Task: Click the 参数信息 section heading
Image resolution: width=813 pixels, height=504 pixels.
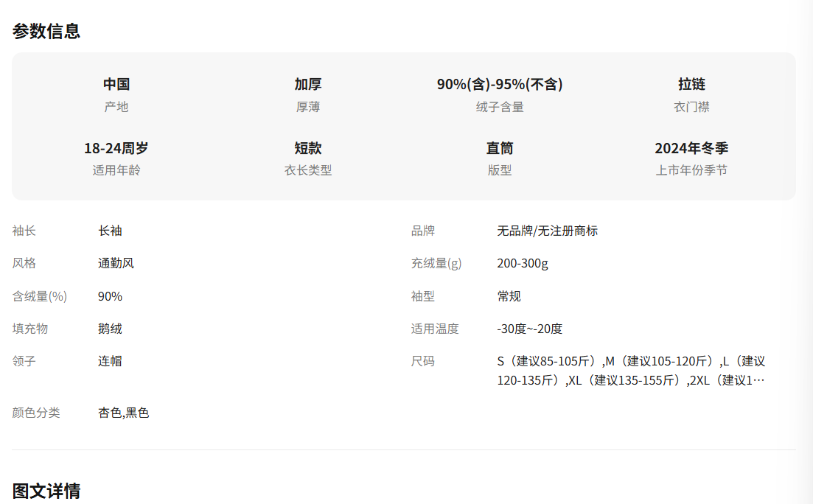Action: tap(46, 31)
